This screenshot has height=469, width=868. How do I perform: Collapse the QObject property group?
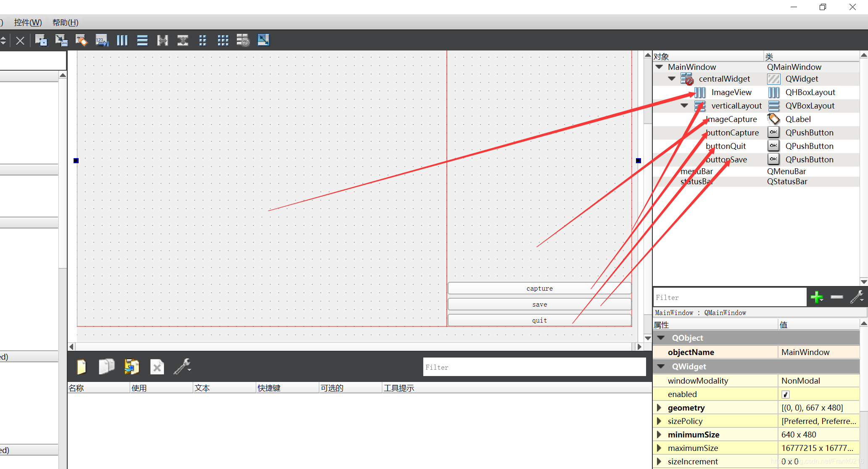click(661, 338)
